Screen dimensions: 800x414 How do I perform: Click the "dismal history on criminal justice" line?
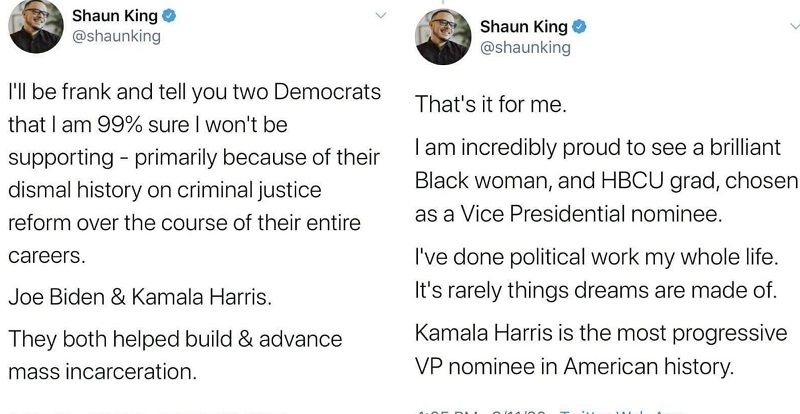(x=165, y=190)
